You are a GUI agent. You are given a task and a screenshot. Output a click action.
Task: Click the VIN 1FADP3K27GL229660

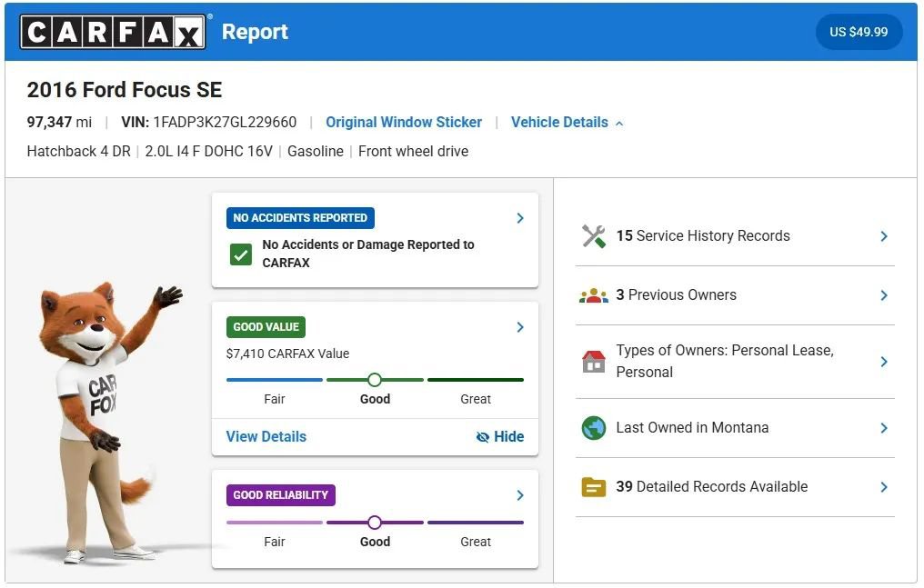coord(208,123)
